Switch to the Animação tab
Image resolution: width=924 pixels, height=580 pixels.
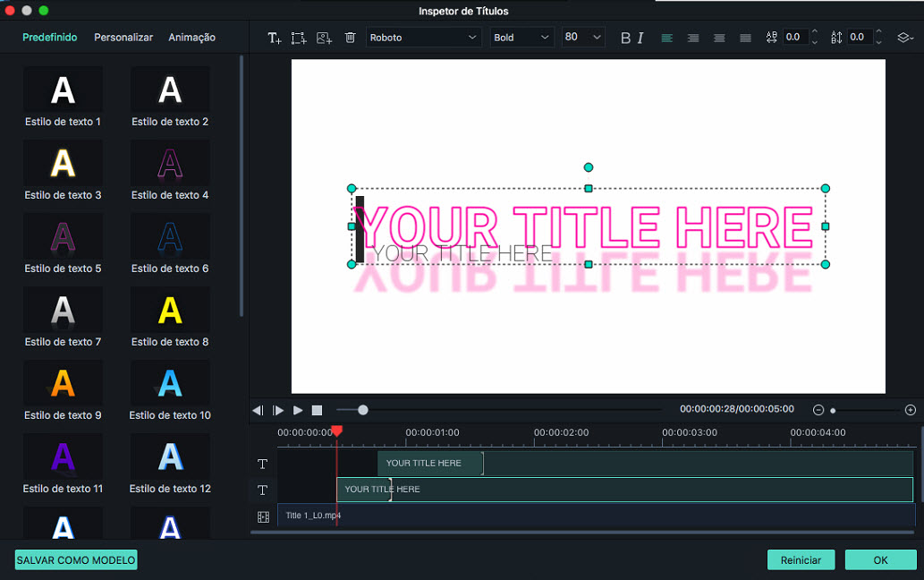pos(191,37)
